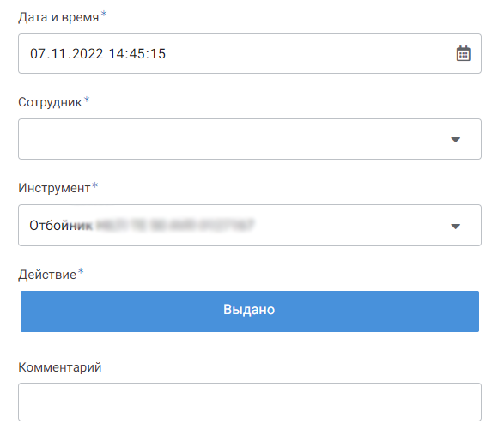Click the Инструмент field label
The image size is (504, 442).
tap(54, 188)
